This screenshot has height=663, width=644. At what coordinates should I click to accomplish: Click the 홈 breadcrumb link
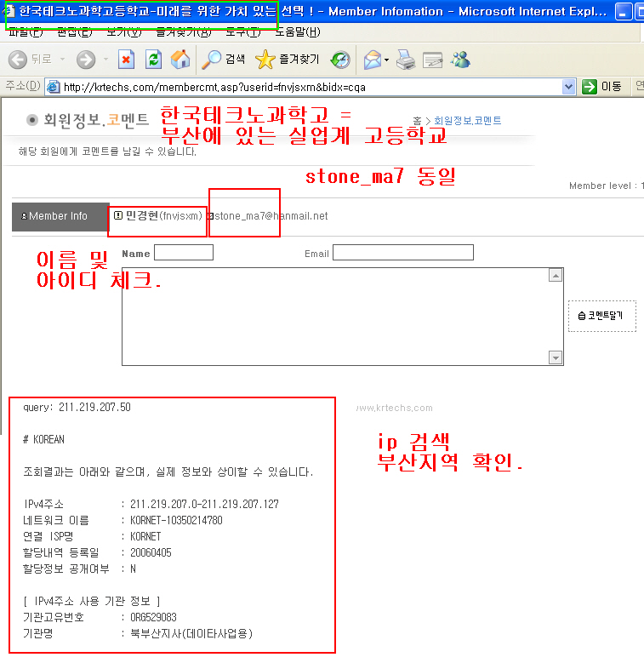[x=417, y=121]
